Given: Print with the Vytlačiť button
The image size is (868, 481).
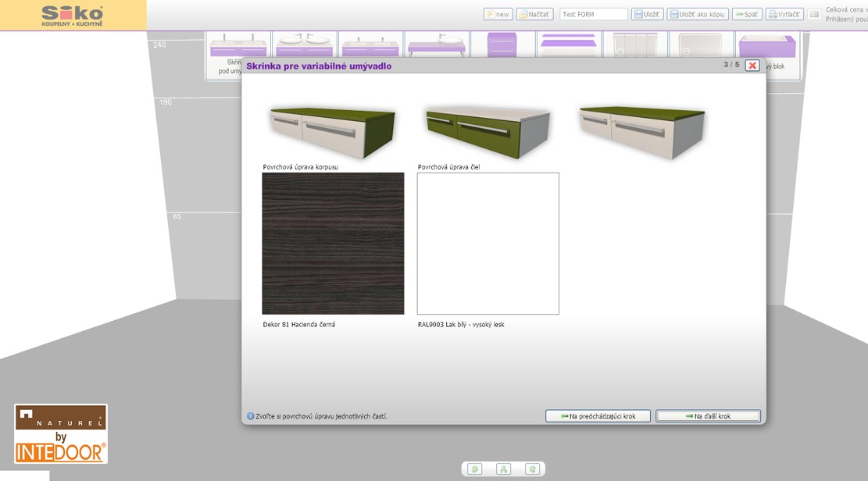Looking at the screenshot, I should tap(784, 14).
